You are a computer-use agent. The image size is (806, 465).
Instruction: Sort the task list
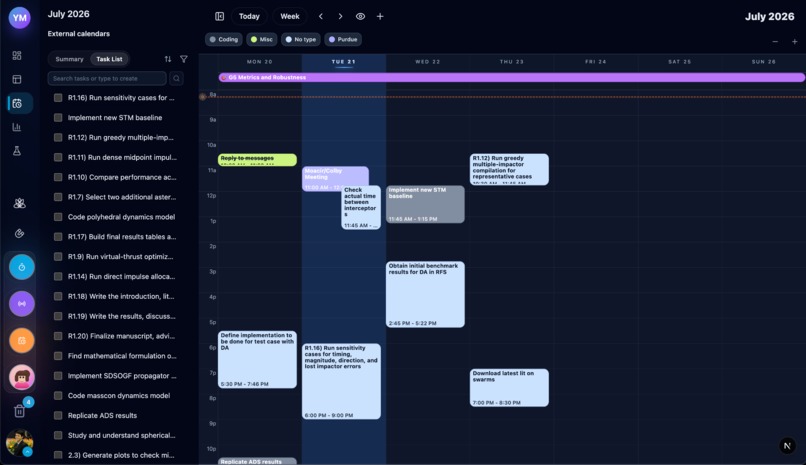coord(168,59)
